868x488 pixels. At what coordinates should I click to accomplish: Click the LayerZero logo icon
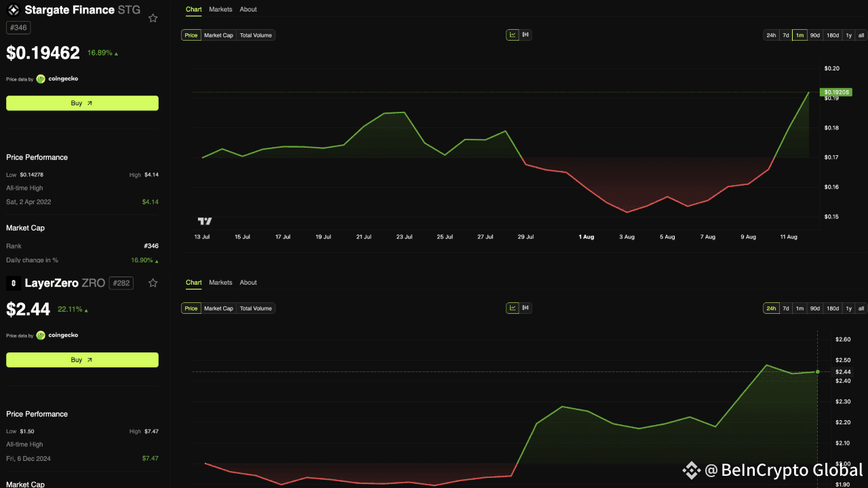tap(13, 283)
